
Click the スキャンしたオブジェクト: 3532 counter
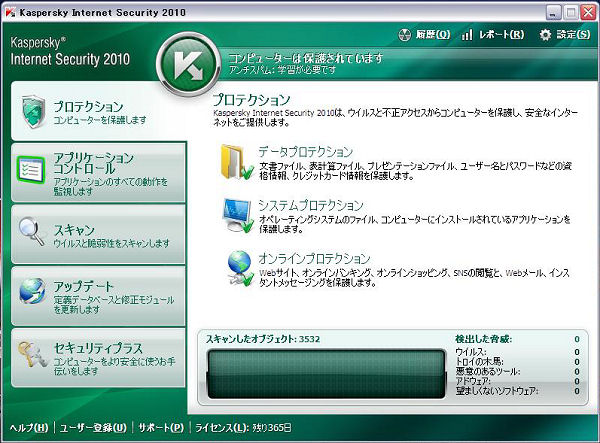(x=263, y=339)
